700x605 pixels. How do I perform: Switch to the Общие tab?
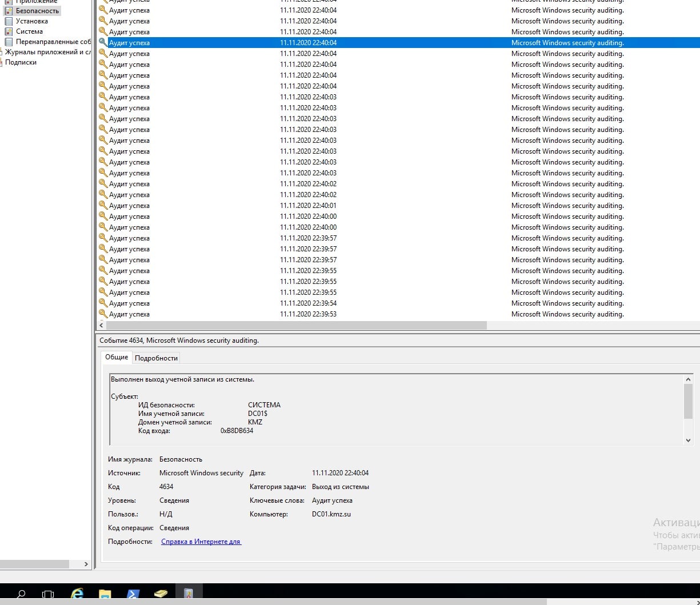point(117,357)
